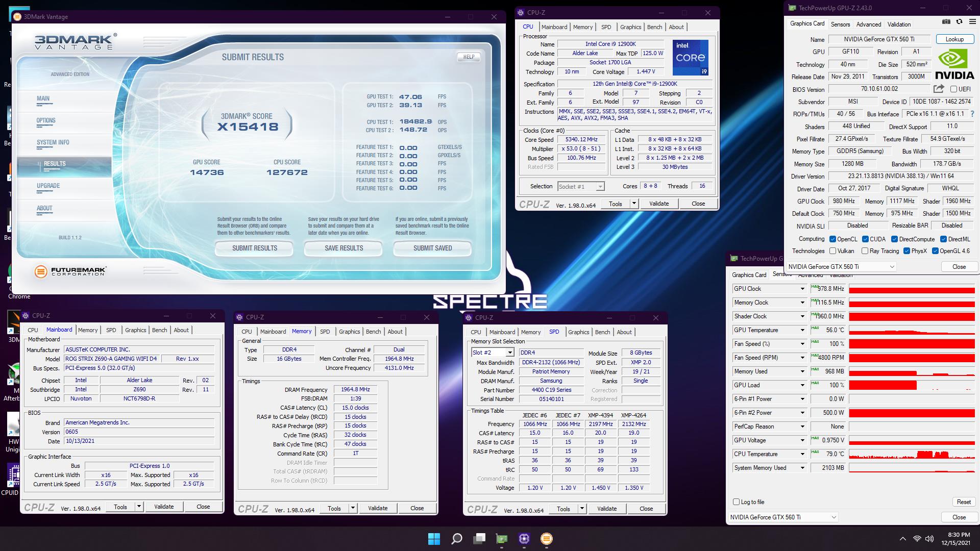Click the SAVE RESULTS button

click(x=344, y=248)
